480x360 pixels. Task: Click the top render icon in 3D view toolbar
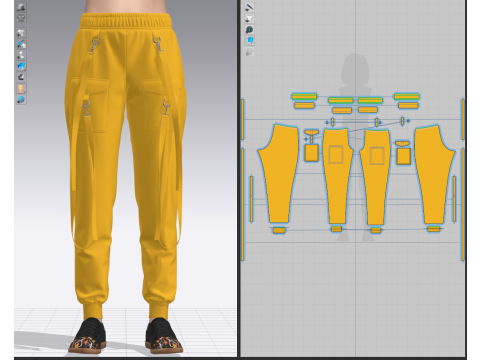(x=21, y=7)
